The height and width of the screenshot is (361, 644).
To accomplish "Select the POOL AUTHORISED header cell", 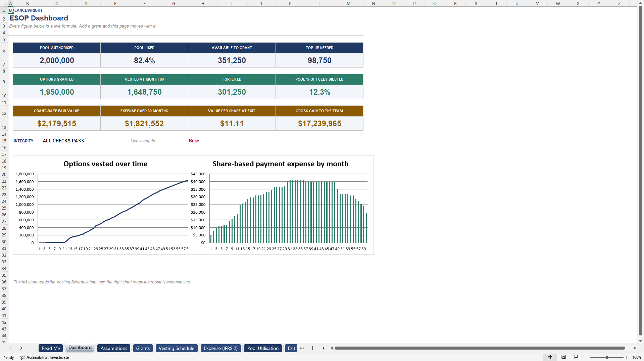I will 57,48.
